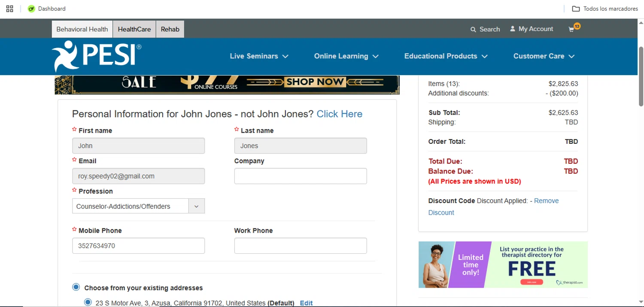Select the 23 S Motor Ave address radio
This screenshot has height=307, width=644.
88,302
